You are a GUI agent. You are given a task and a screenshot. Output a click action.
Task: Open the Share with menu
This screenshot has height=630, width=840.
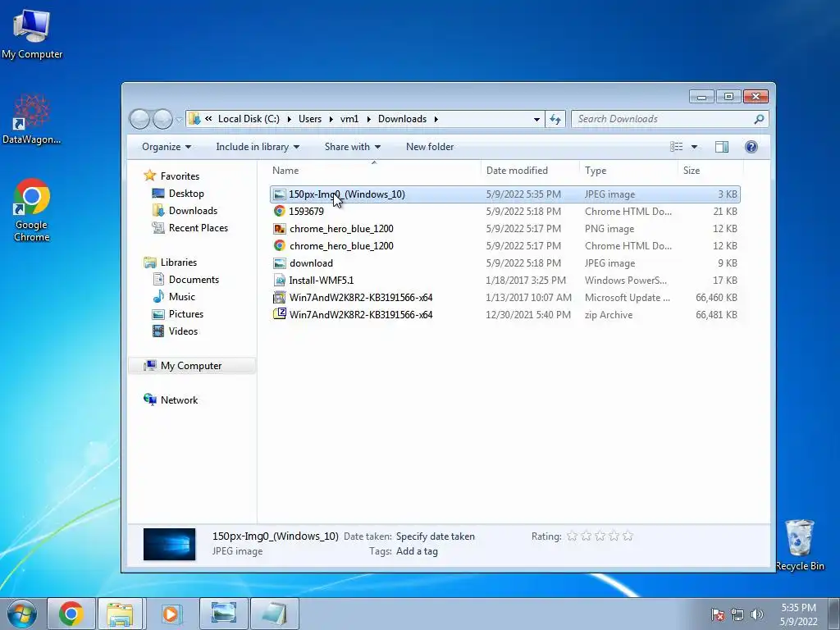(x=353, y=147)
